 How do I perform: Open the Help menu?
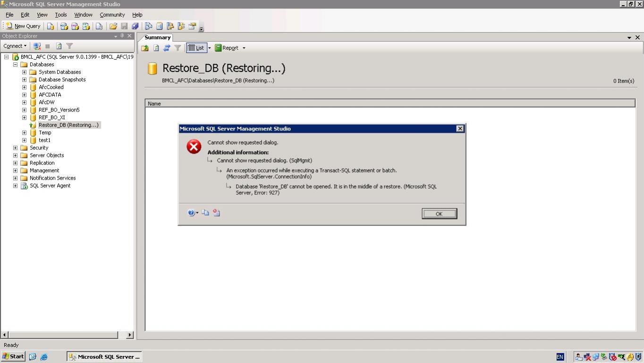(137, 15)
